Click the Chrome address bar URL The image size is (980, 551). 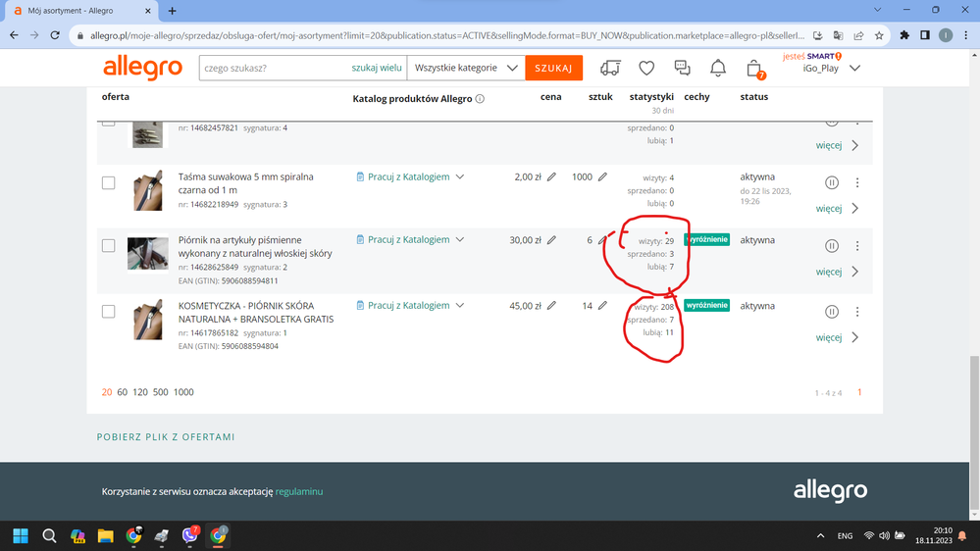click(447, 35)
